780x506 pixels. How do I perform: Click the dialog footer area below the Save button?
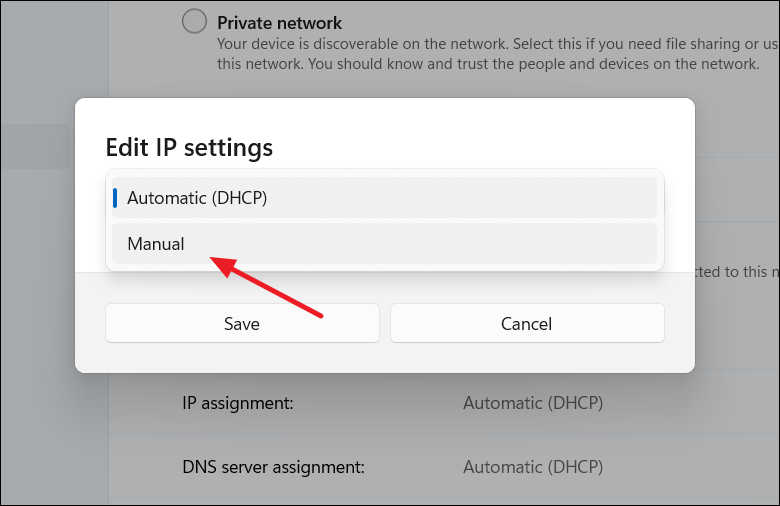click(x=242, y=358)
